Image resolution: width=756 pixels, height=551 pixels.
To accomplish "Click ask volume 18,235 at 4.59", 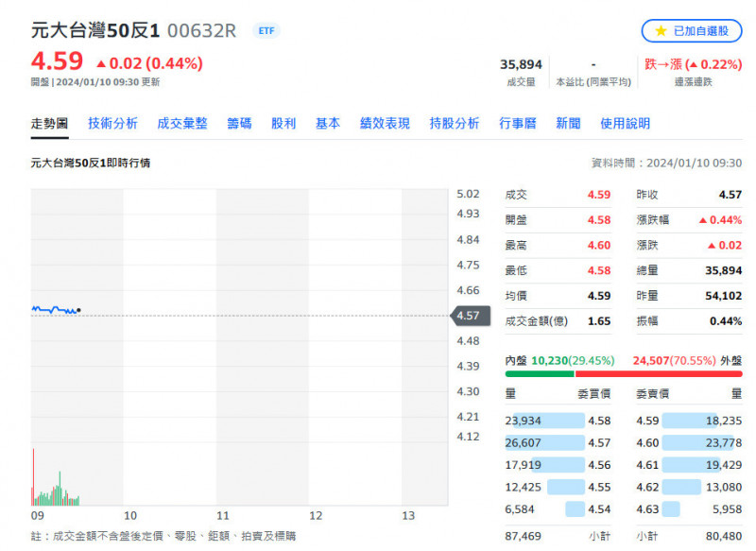I will click(724, 421).
